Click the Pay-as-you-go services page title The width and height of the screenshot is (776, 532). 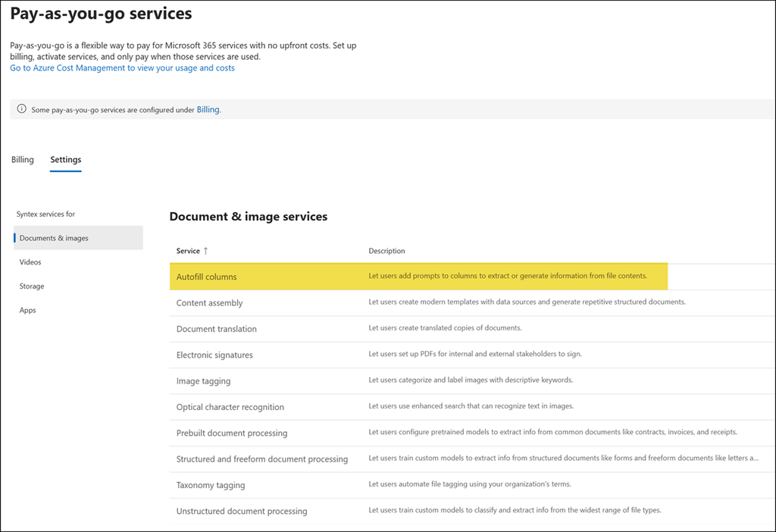click(x=101, y=14)
